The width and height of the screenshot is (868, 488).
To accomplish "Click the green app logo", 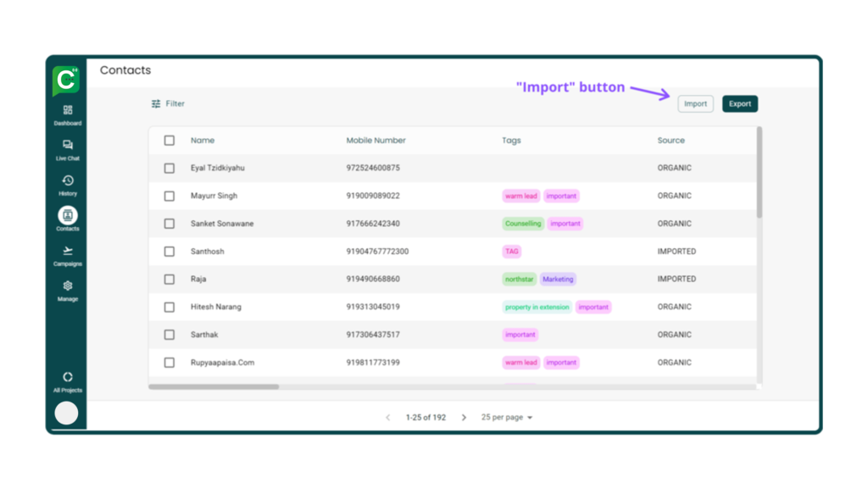I will (66, 80).
